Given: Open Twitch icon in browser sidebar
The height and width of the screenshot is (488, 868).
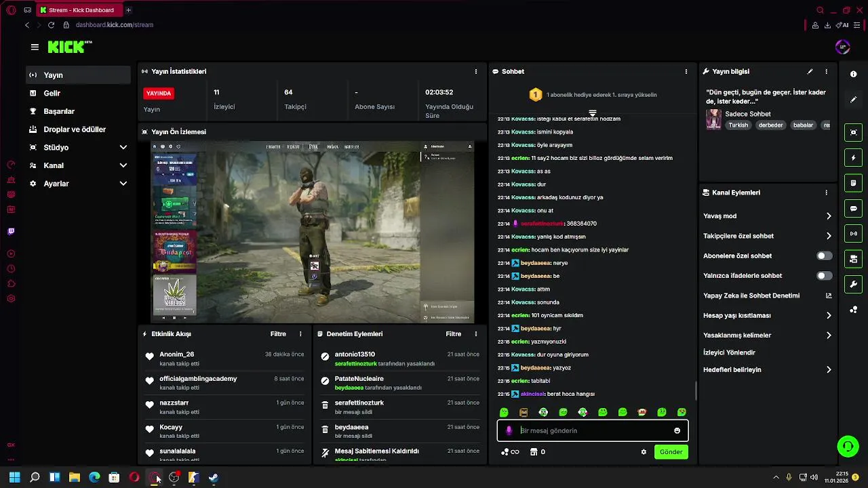Looking at the screenshot, I should click(x=11, y=231).
